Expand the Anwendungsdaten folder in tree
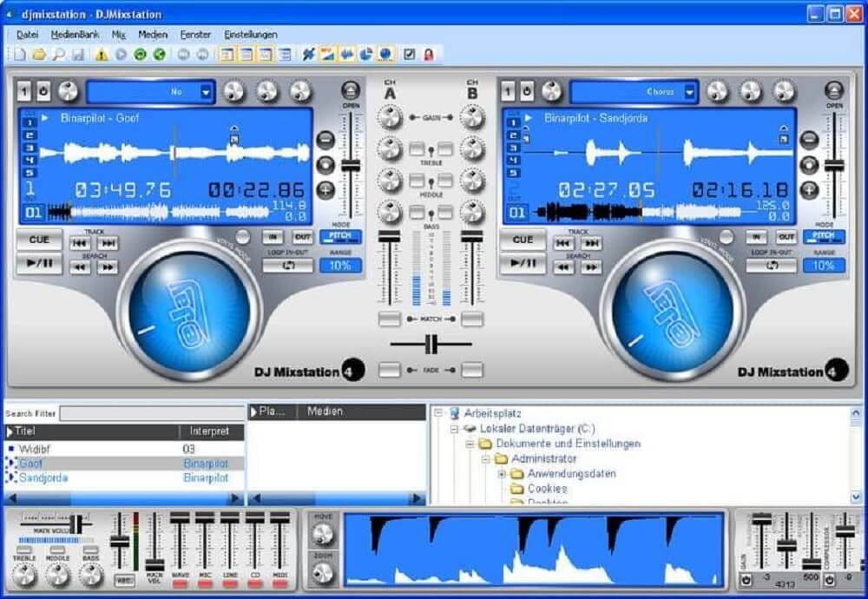This screenshot has height=599, width=868. pos(502,474)
